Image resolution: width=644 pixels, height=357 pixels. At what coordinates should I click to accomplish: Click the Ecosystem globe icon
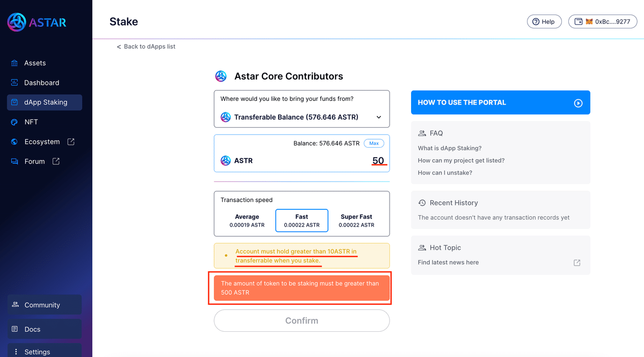point(14,142)
